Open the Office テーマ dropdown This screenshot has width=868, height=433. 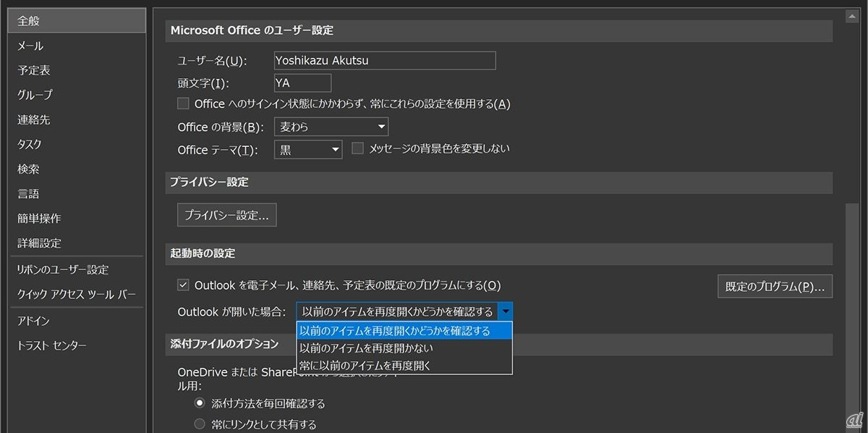308,150
